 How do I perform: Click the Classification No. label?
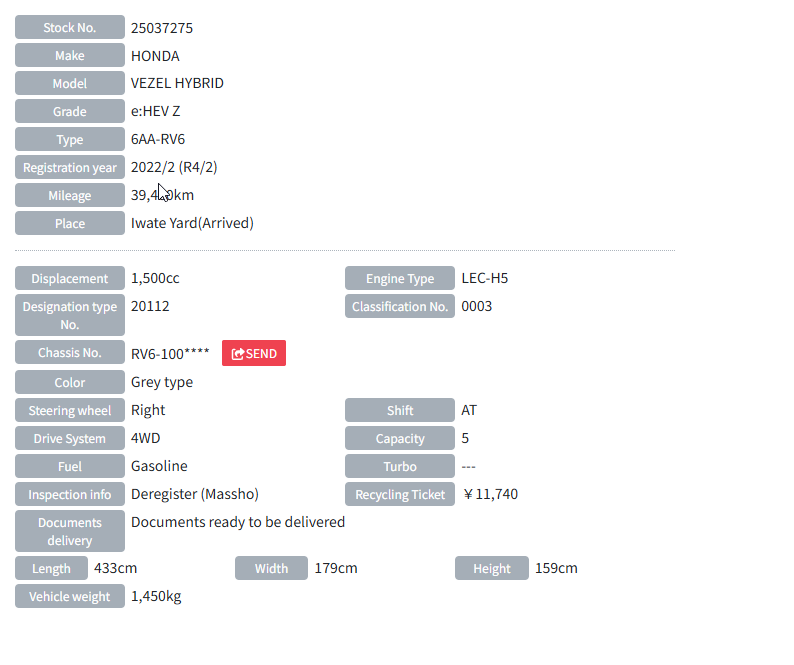pos(400,307)
